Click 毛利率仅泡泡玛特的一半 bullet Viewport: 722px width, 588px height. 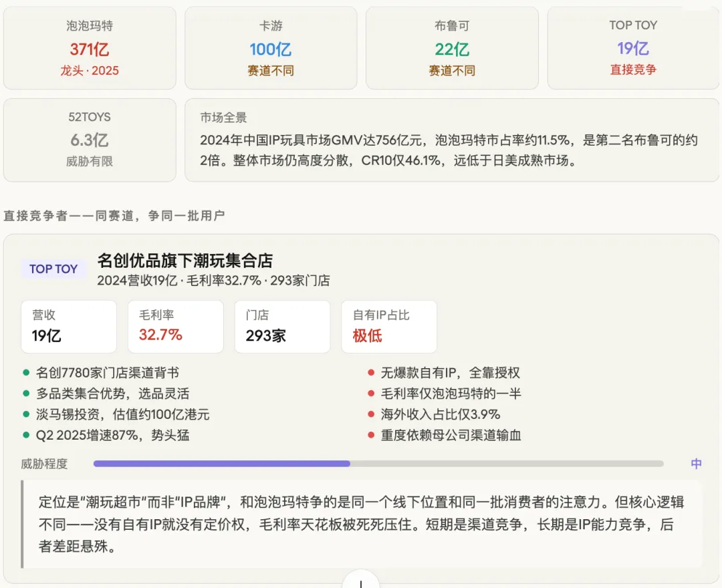445,394
